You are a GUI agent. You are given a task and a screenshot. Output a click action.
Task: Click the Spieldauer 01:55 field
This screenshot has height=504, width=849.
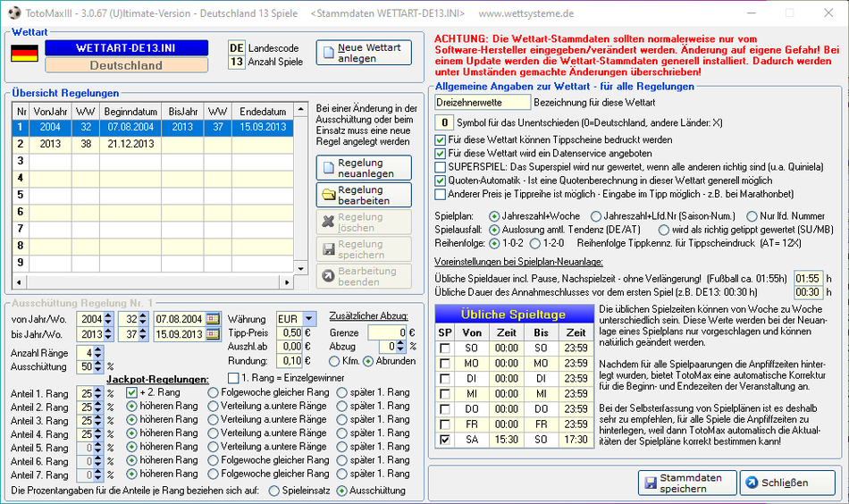(x=808, y=279)
